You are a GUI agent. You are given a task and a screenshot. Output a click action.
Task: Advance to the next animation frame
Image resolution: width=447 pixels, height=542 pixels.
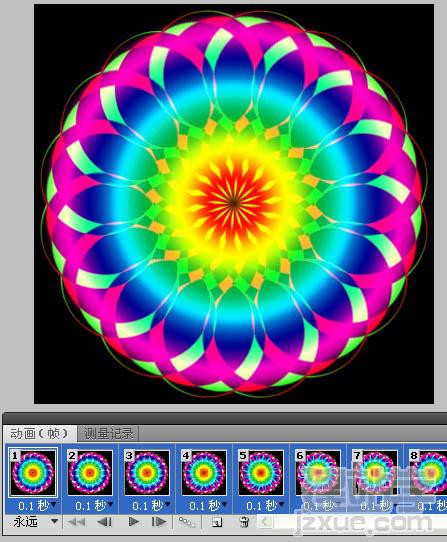[158, 521]
